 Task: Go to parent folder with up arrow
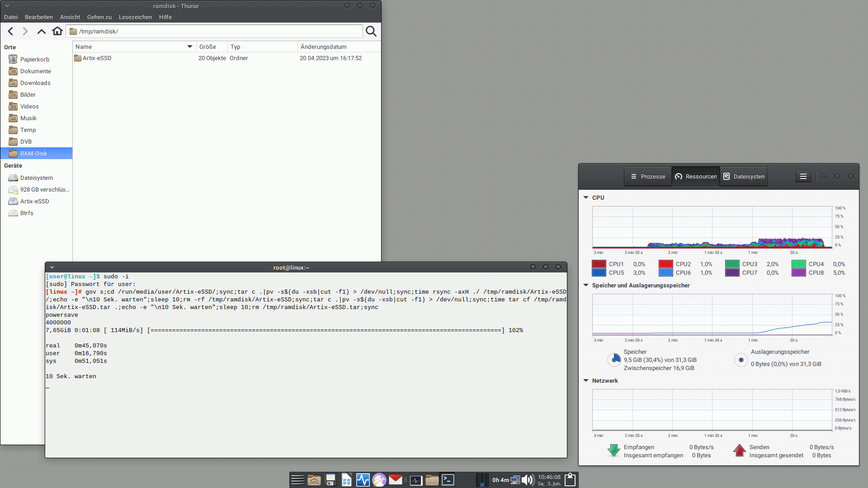[41, 31]
